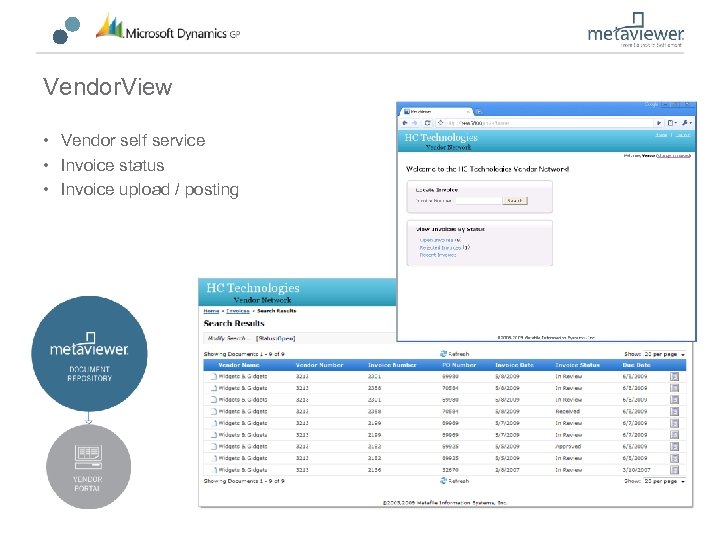Open details icon for Approved invoice row
Viewport: 720px width, 540px height.
674,446
